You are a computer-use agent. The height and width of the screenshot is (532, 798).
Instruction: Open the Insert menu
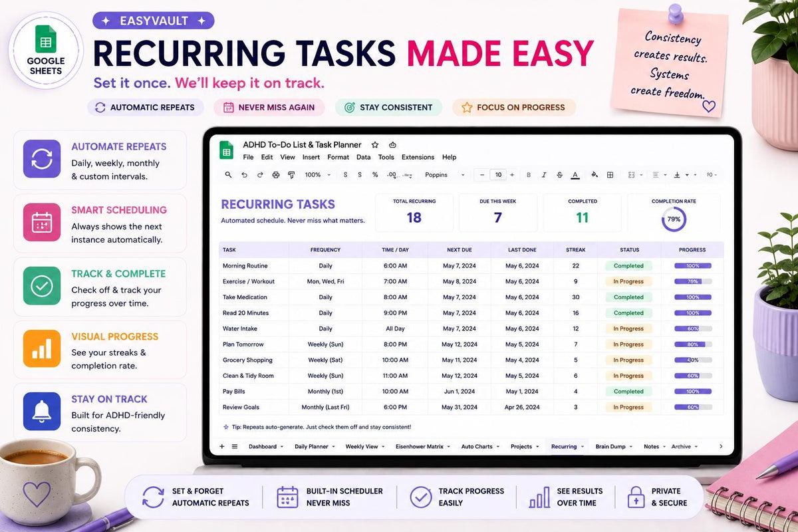311,158
